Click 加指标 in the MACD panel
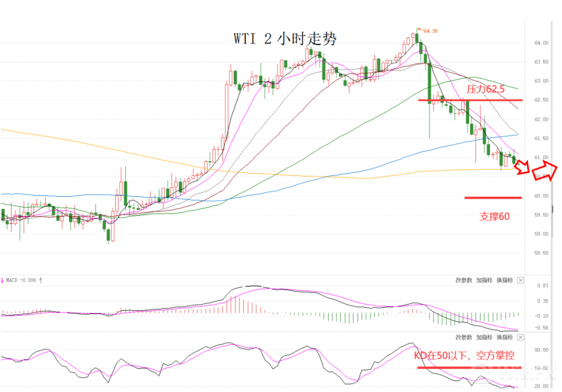The width and height of the screenshot is (562, 392). [x=484, y=280]
